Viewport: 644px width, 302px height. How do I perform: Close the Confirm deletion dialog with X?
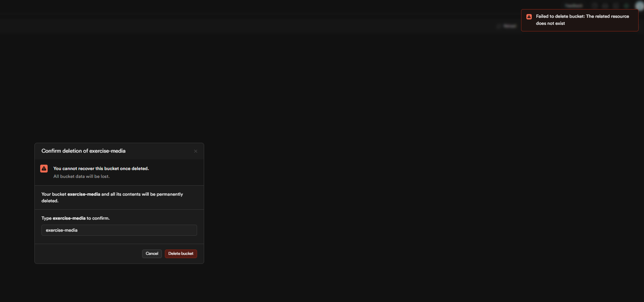point(195,151)
